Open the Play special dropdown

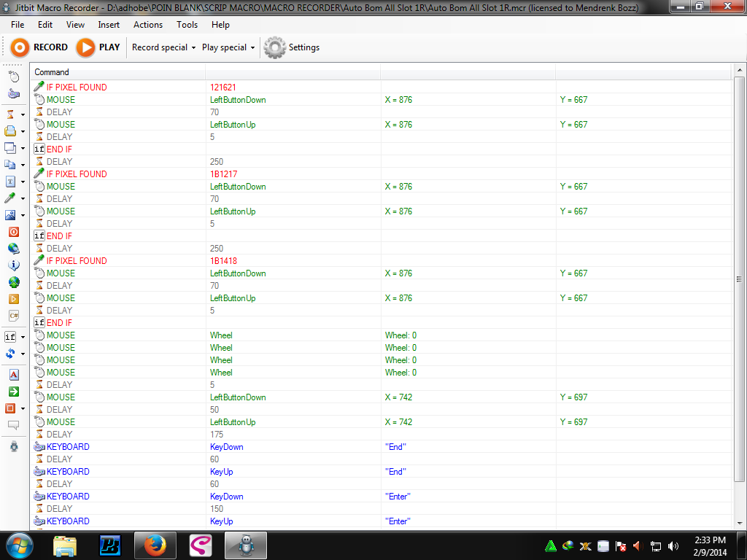pos(228,47)
